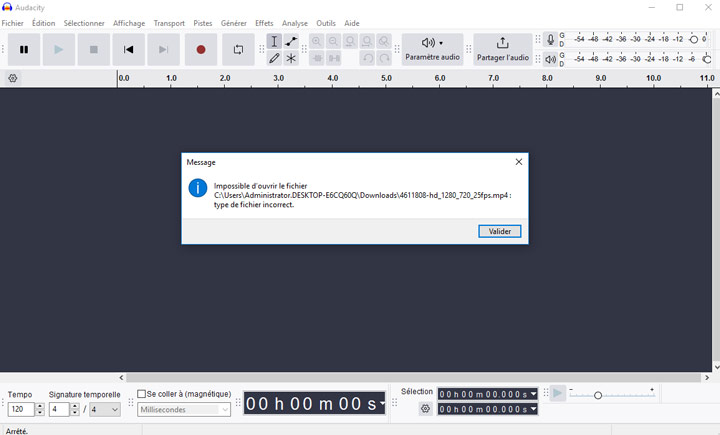Open the main time display format dropdown
This screenshot has width=720, height=435.
(x=382, y=403)
